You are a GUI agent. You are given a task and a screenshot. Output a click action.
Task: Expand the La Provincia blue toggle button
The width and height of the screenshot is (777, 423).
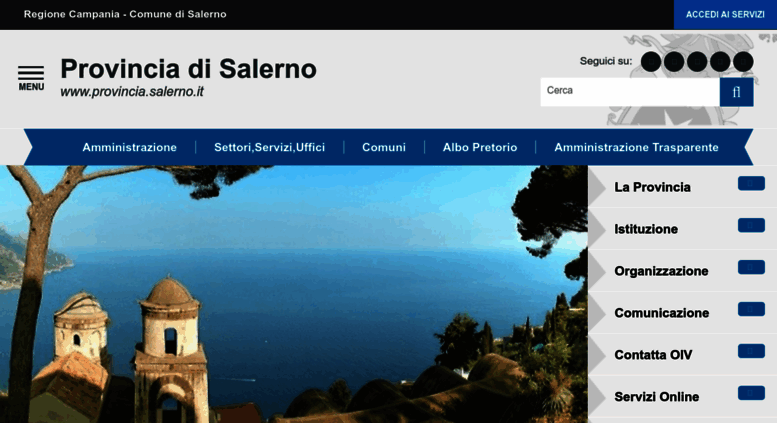click(751, 183)
